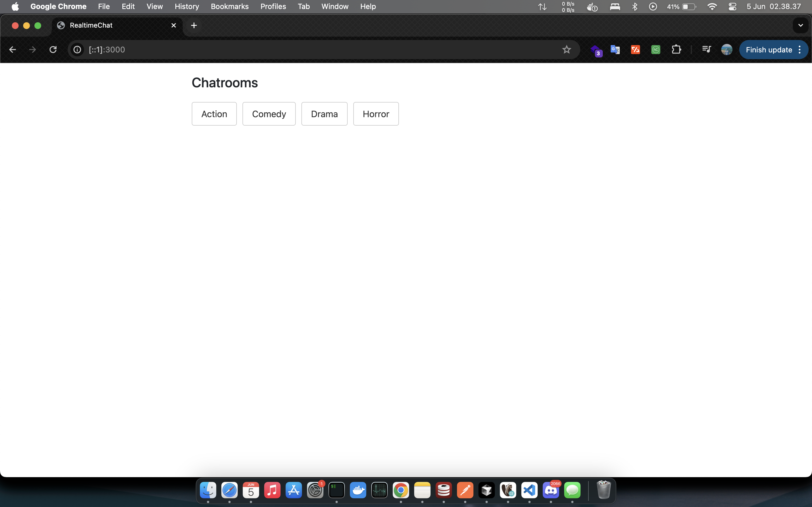Open the History menu
Screen dimensions: 812x507
[x=187, y=6]
